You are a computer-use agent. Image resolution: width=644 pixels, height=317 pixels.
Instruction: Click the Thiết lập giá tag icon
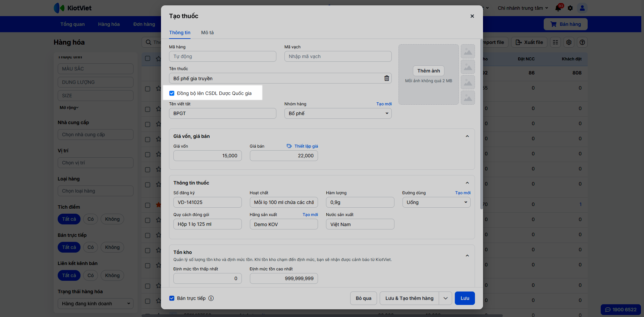tap(289, 146)
